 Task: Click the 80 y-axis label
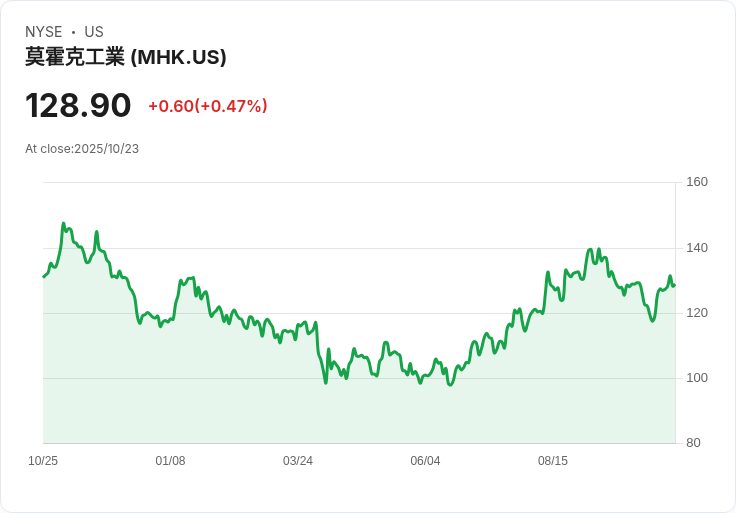[x=693, y=443]
